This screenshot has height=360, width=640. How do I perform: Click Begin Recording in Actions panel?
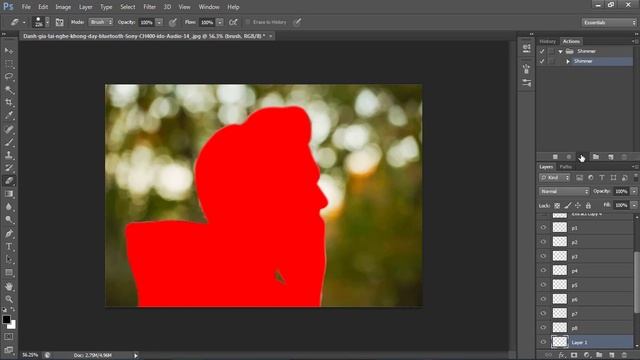(x=569, y=157)
